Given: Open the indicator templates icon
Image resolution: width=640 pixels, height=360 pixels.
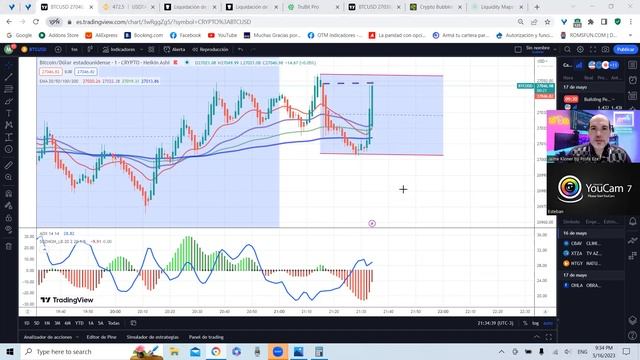Looking at the screenshot, I should pyautogui.click(x=151, y=49).
